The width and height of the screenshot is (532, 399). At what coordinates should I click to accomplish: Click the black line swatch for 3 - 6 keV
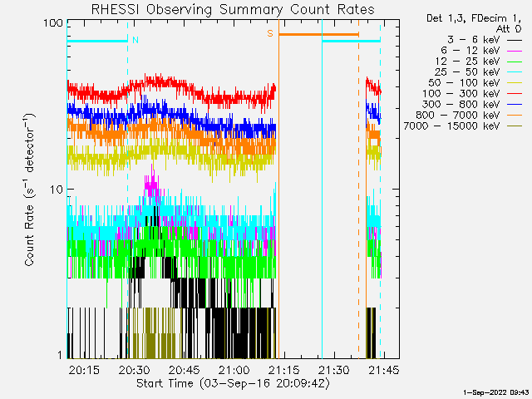click(x=515, y=40)
